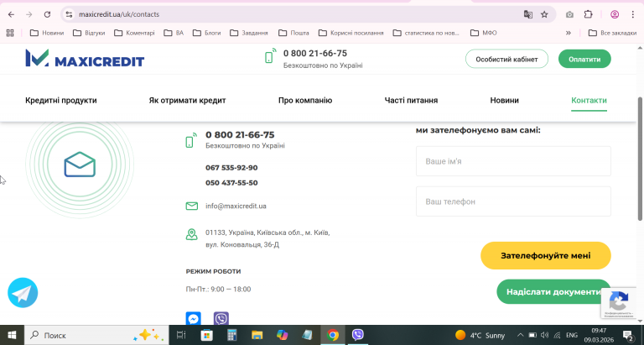Click the Viber icon below work hours
This screenshot has height=345, width=644.
click(x=221, y=318)
